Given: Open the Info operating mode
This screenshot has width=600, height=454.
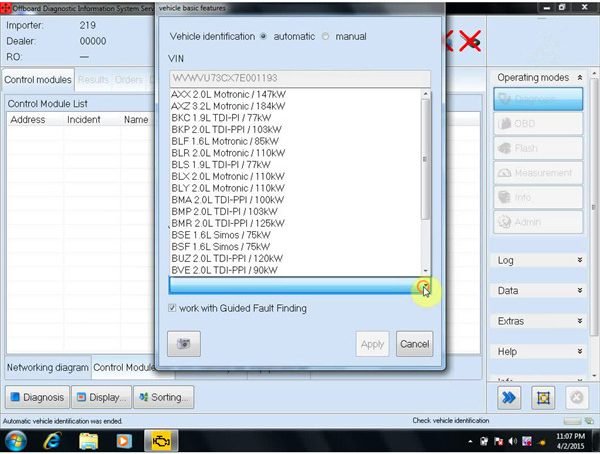Looking at the screenshot, I should (538, 198).
